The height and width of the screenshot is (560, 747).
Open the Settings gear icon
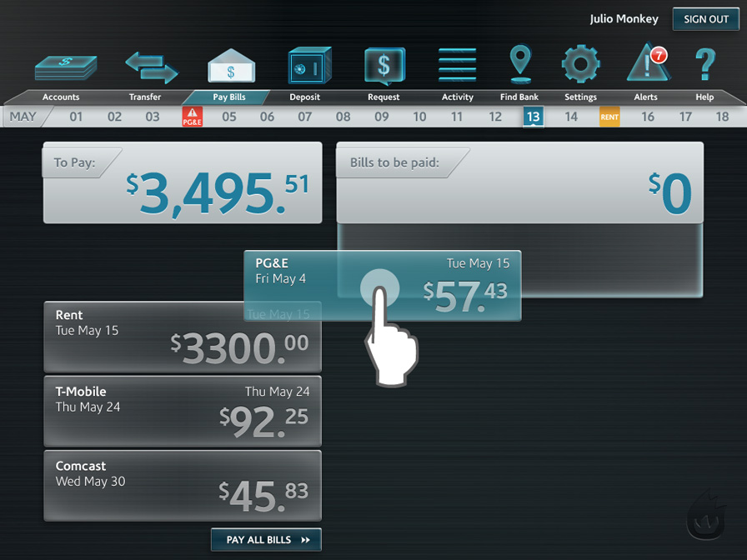click(x=580, y=65)
